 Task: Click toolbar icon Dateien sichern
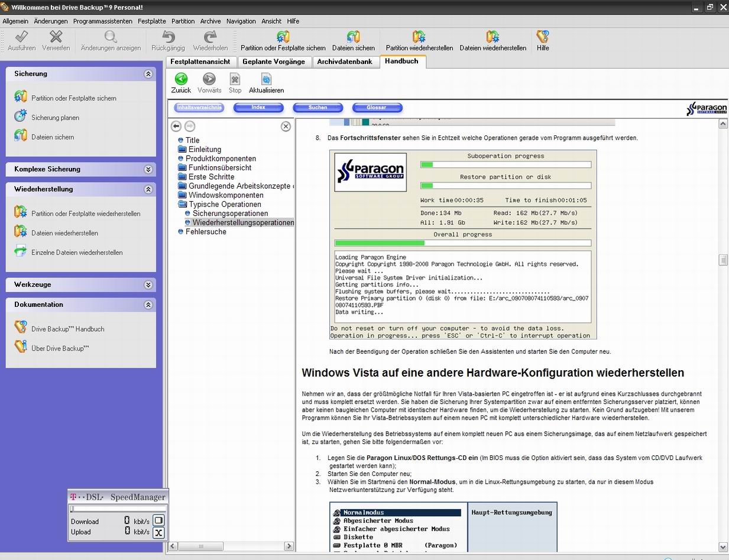pos(354,37)
